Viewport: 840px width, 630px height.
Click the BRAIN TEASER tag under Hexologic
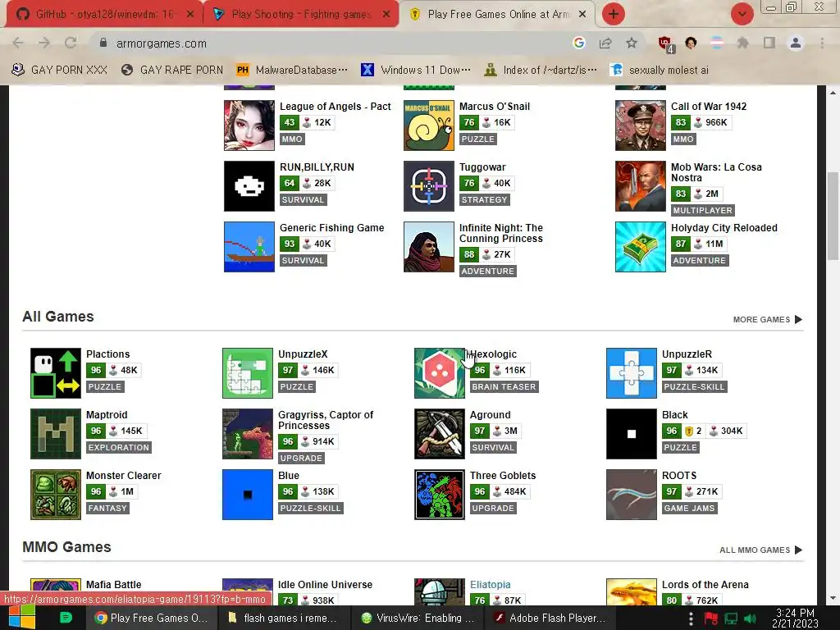pos(504,387)
